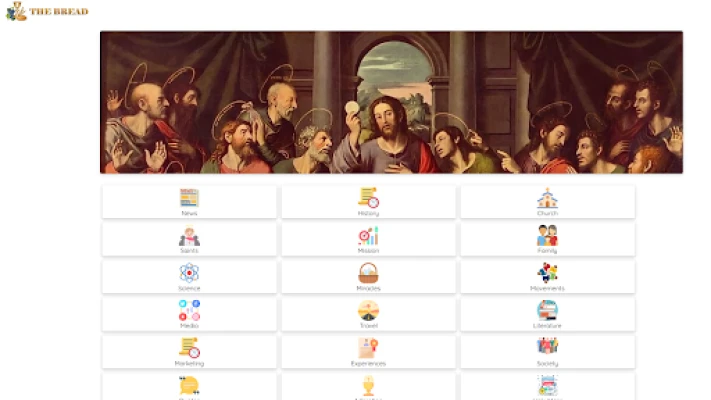Click the golden chalice tile
Image resolution: width=711 pixels, height=400 pixels.
click(368, 386)
